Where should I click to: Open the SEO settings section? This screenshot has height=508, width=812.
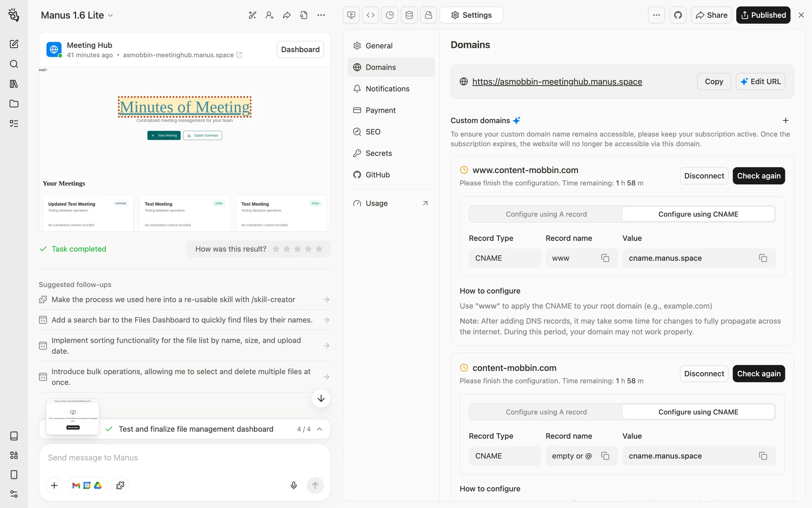pos(373,132)
